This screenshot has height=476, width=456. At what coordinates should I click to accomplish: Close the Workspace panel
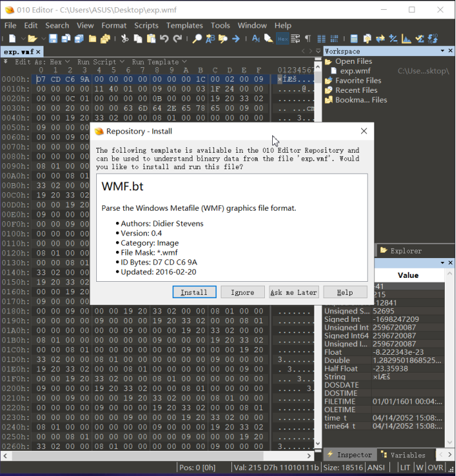pyautogui.click(x=451, y=51)
